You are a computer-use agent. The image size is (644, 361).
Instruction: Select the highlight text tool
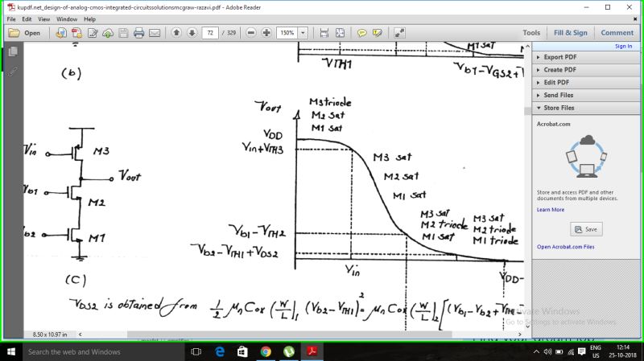(x=378, y=33)
